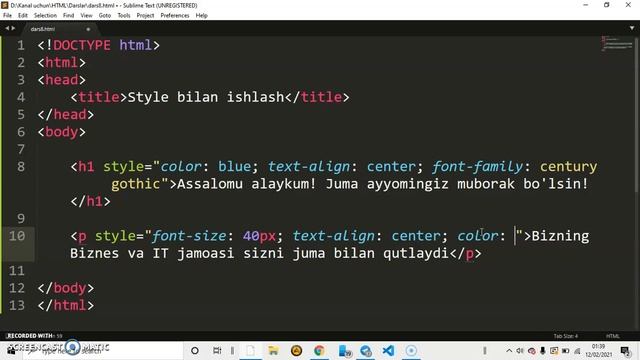Click the Sublime Text app icon in title bar
640x360 pixels.
[5, 5]
